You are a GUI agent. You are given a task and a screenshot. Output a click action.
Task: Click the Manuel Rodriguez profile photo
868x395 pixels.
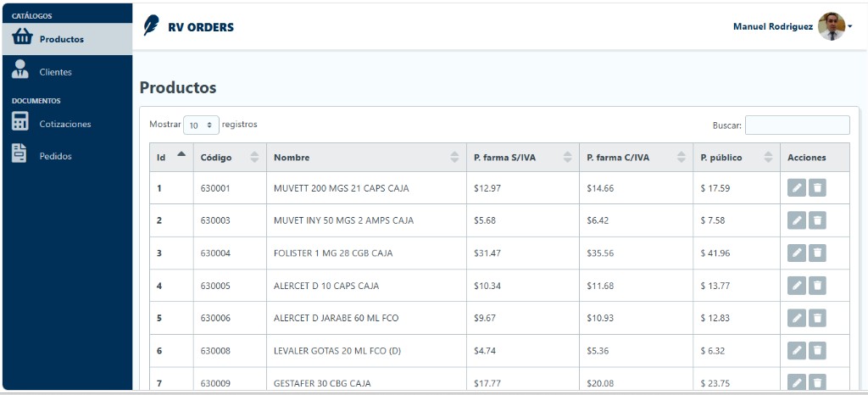pos(832,26)
